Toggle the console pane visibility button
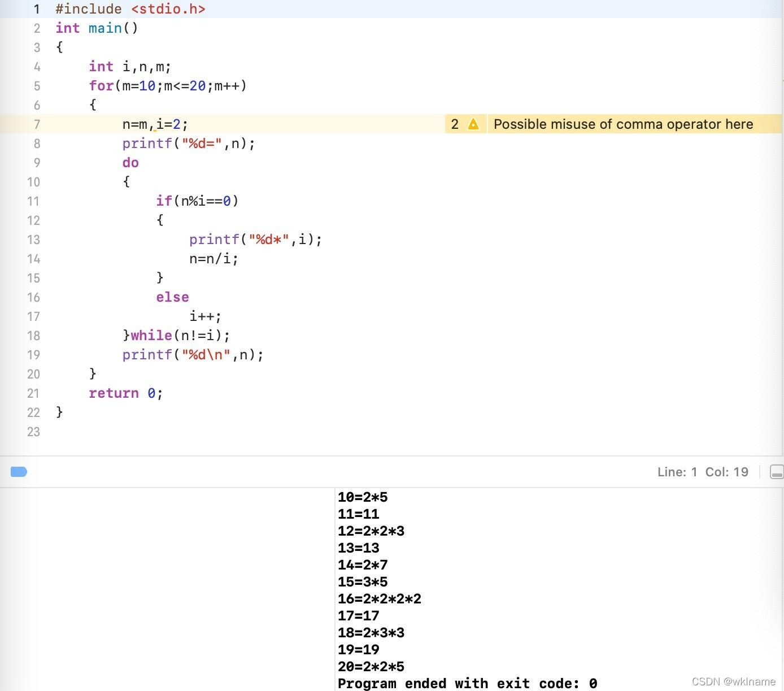 (x=777, y=472)
